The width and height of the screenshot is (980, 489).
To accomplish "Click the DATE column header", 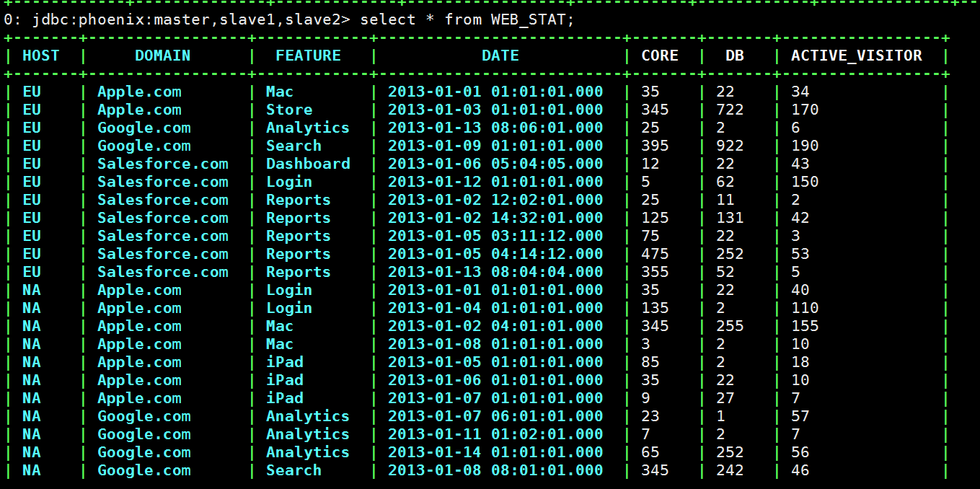I will [500, 56].
